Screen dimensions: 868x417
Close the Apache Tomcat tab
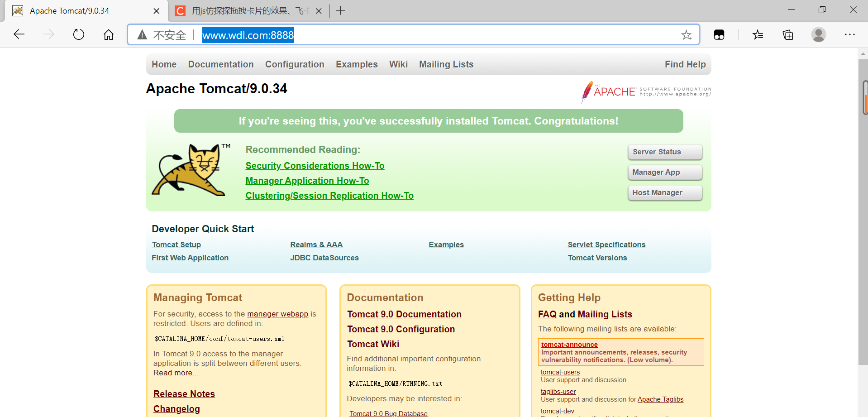[157, 11]
